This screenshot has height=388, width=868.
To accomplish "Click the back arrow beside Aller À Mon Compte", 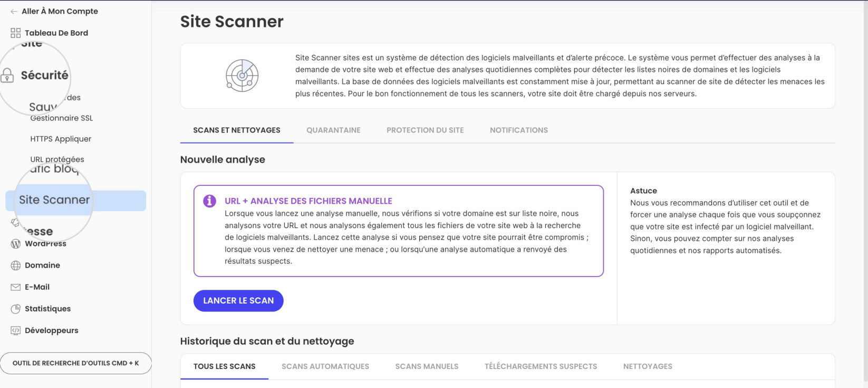I will click(14, 11).
